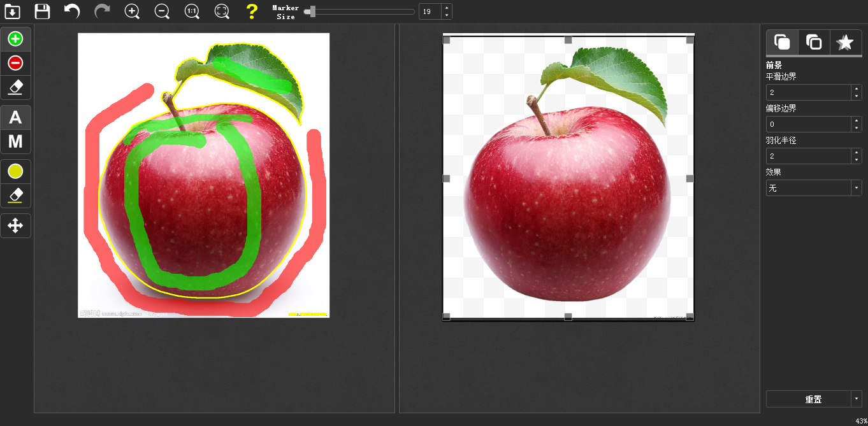Select the move pan arrows tool
The image size is (868, 426).
pyautogui.click(x=15, y=226)
